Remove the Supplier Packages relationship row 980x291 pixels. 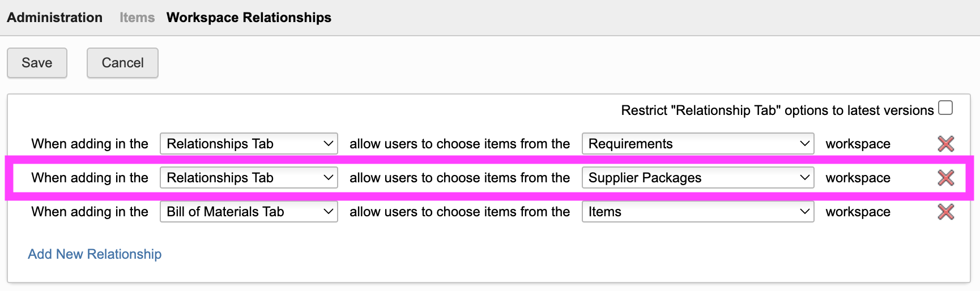(945, 178)
